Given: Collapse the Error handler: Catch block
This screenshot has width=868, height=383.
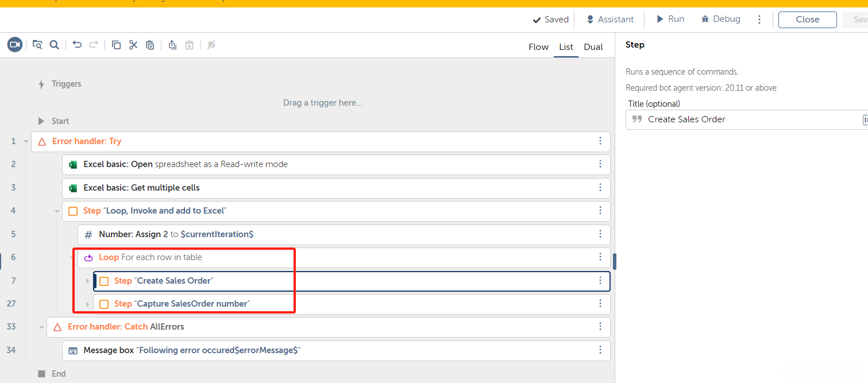Looking at the screenshot, I should click(41, 327).
